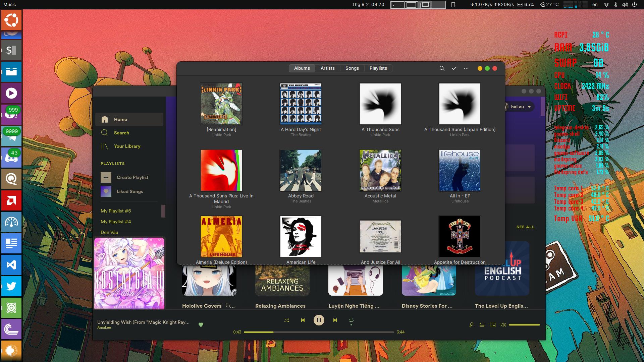Adjust the Spotify volume slider

[524, 325]
